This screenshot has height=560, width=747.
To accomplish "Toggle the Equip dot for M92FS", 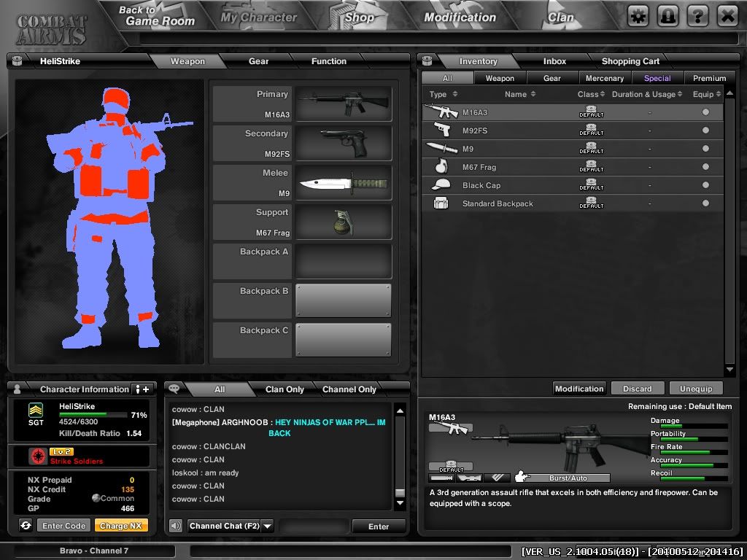I will pos(705,130).
